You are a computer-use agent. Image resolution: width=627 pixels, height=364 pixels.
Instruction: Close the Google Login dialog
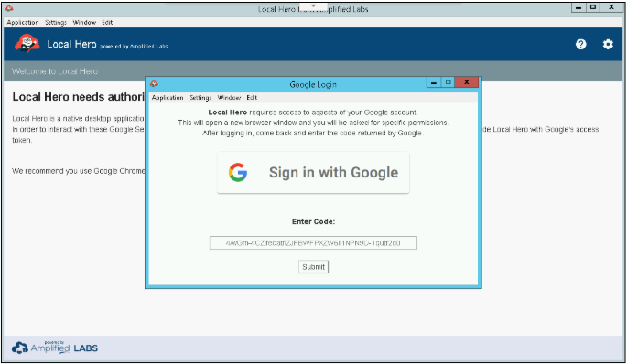(466, 82)
